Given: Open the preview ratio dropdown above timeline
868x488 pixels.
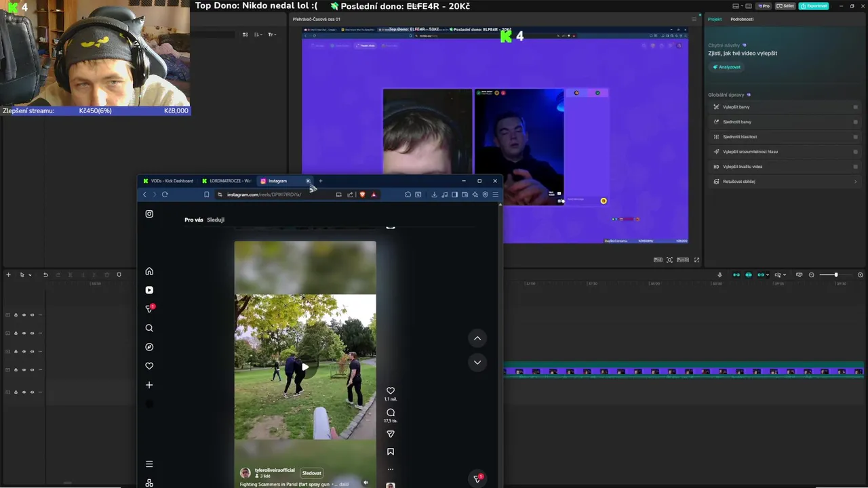Looking at the screenshot, I should [x=683, y=260].
